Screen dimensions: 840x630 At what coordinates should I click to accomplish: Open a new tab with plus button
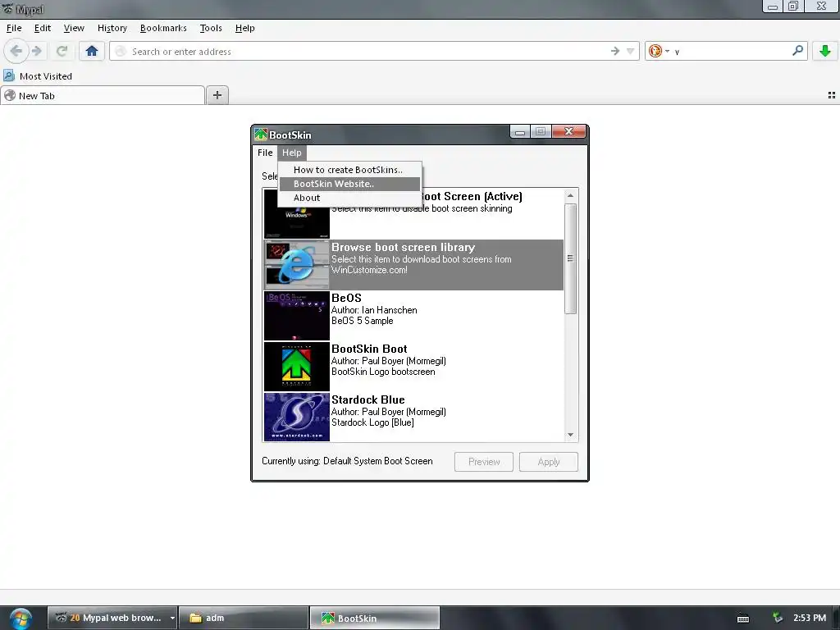217,95
